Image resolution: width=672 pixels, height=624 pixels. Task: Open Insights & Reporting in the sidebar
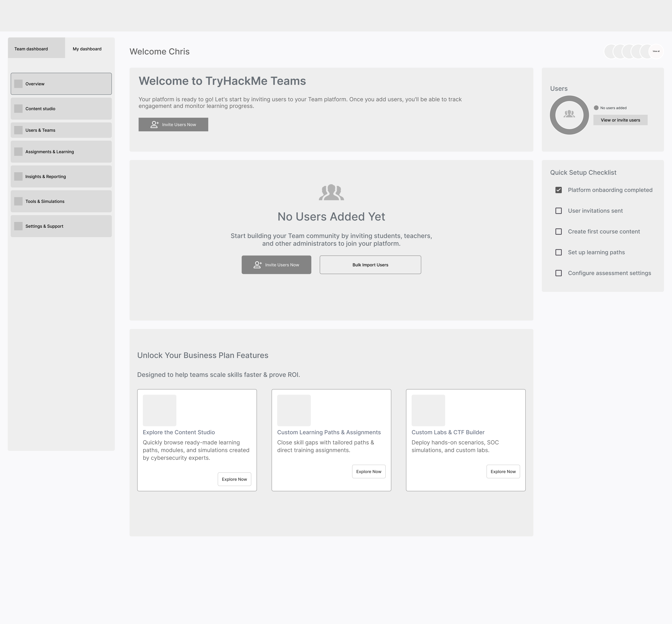point(61,177)
